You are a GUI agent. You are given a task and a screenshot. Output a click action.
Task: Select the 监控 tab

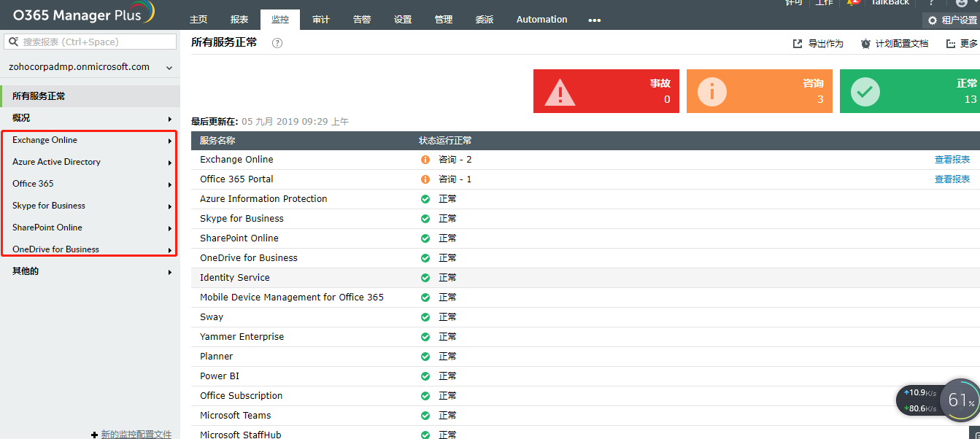click(280, 20)
